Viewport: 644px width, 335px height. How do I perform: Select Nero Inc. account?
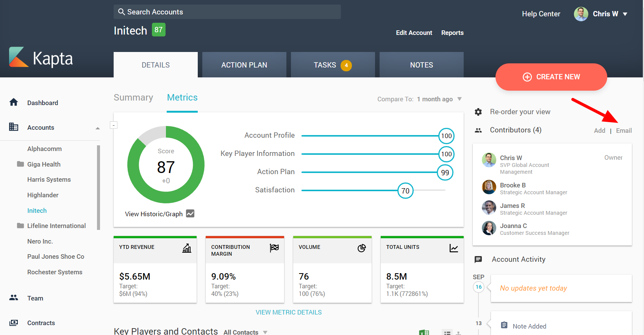click(x=40, y=241)
